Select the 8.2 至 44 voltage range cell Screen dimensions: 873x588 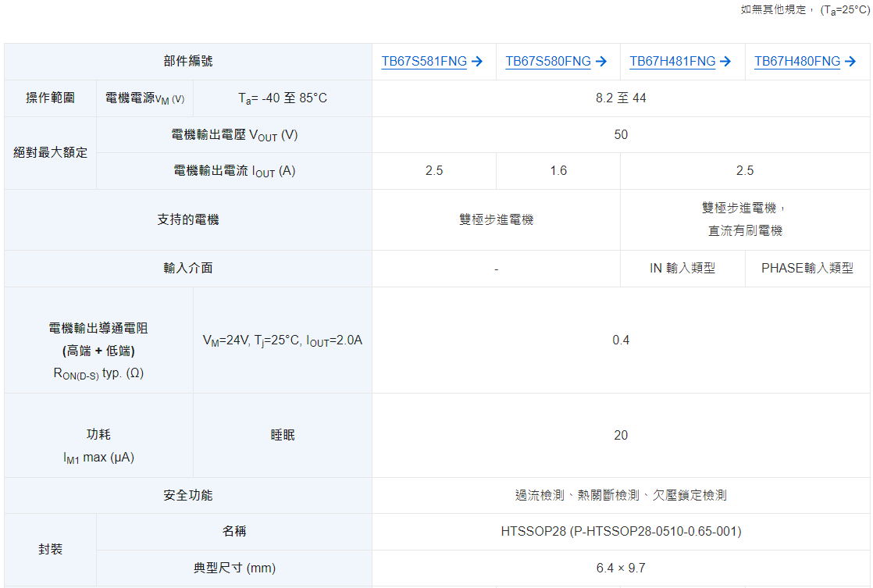coord(621,98)
